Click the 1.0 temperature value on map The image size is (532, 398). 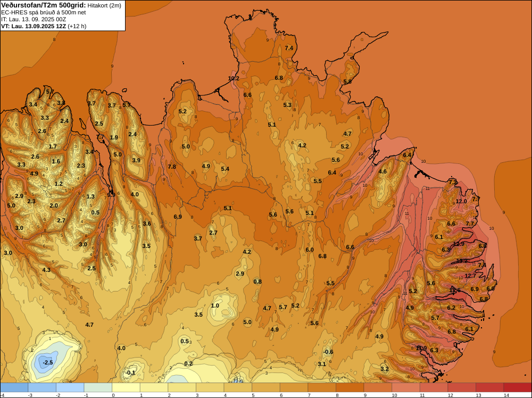coord(215,305)
